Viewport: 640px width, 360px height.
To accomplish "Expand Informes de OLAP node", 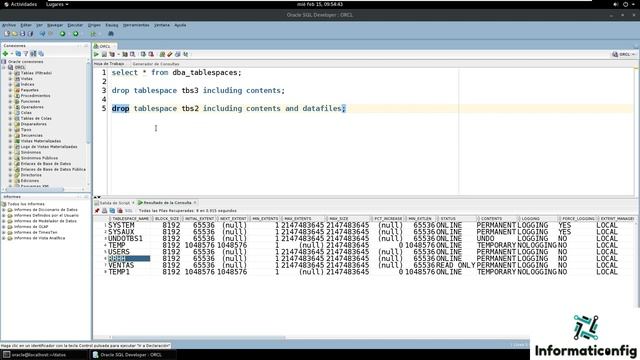I will click(4, 227).
